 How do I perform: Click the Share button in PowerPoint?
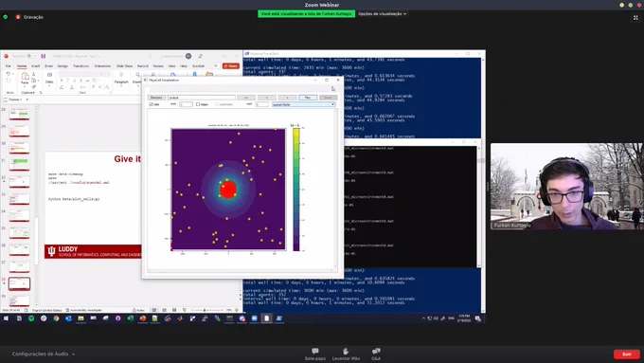[x=231, y=65]
